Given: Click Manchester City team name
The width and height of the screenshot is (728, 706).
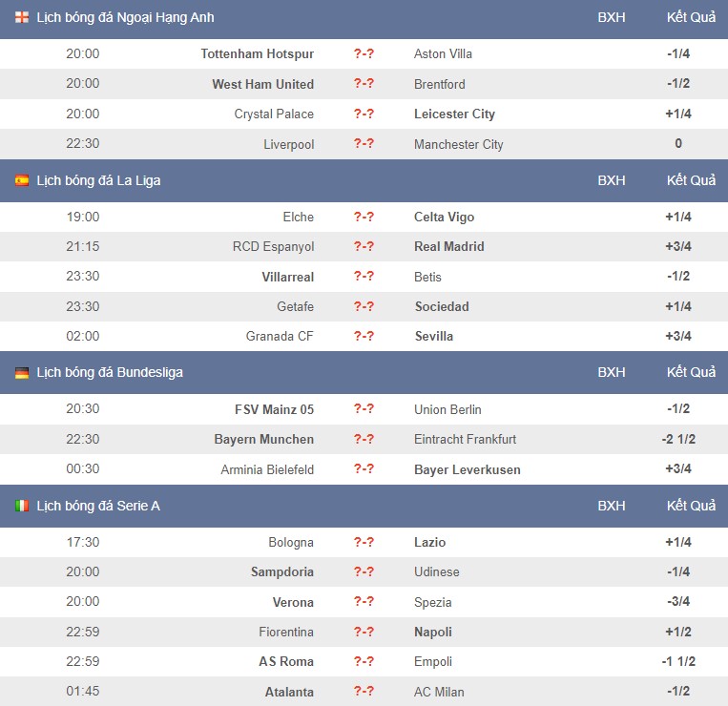Looking at the screenshot, I should pyautogui.click(x=459, y=144).
